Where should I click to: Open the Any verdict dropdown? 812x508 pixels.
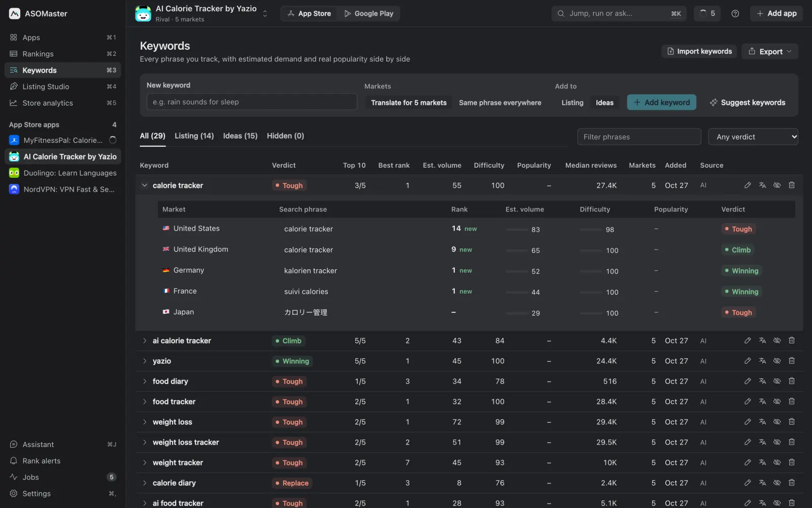753,137
